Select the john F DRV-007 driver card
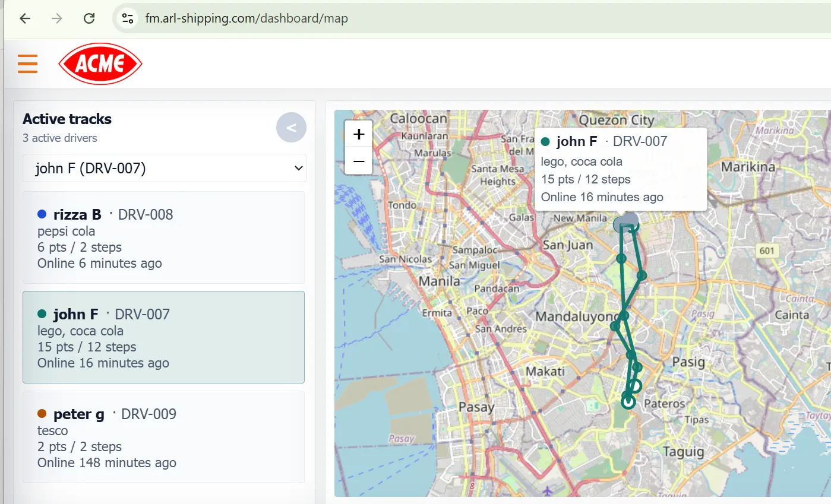This screenshot has height=504, width=831. pos(163,337)
